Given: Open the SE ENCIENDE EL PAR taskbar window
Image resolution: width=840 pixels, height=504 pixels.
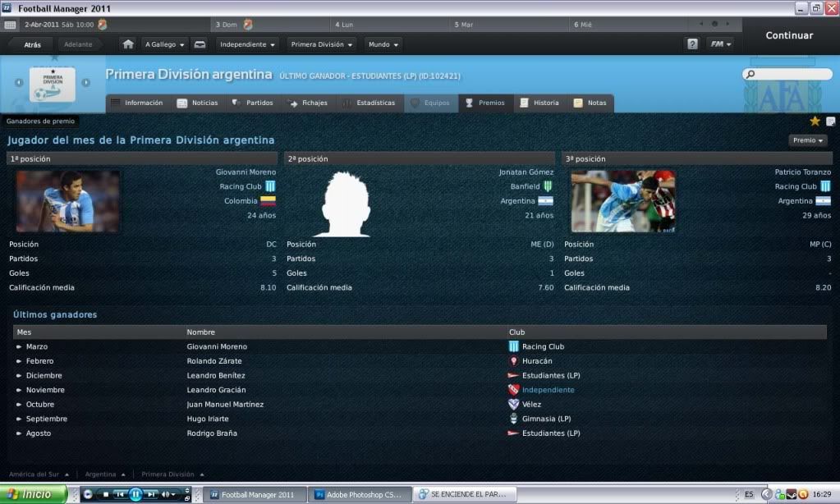Looking at the screenshot, I should click(x=466, y=494).
